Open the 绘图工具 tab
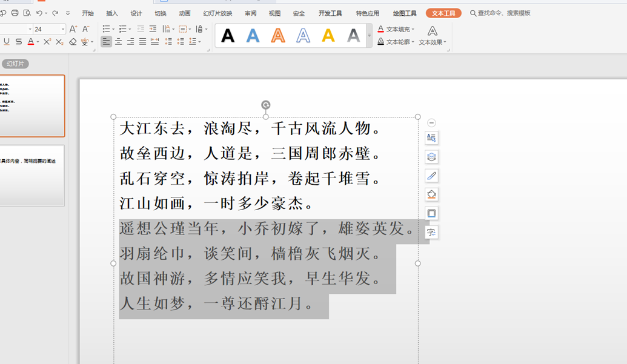 coord(405,13)
